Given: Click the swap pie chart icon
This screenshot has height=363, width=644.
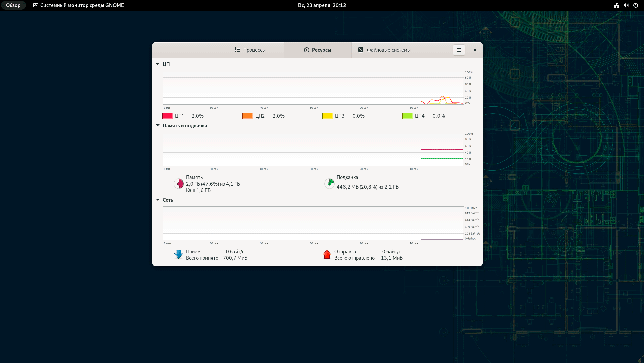Looking at the screenshot, I should point(329,184).
